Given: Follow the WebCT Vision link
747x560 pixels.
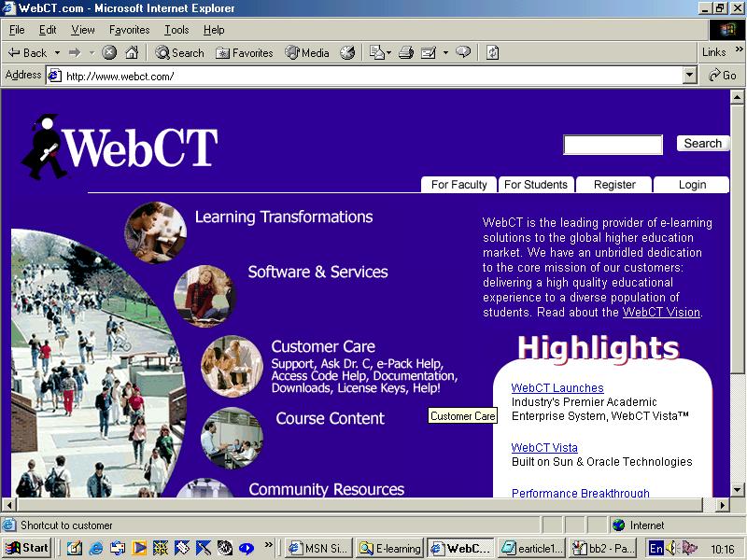Looking at the screenshot, I should pos(661,313).
